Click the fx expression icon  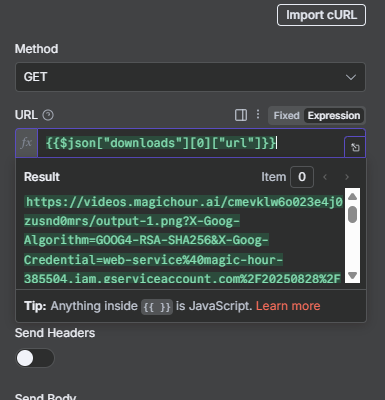coord(27,143)
